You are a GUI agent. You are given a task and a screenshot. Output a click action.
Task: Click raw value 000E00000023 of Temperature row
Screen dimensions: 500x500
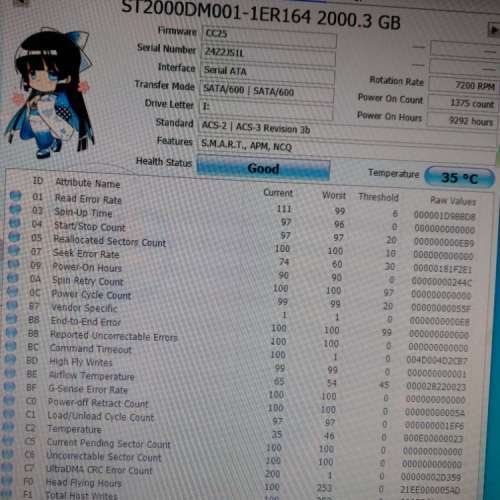pyautogui.click(x=433, y=439)
